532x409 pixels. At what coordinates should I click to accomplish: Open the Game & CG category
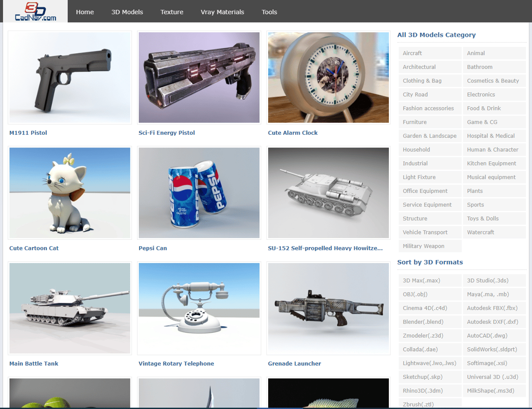(x=494, y=122)
